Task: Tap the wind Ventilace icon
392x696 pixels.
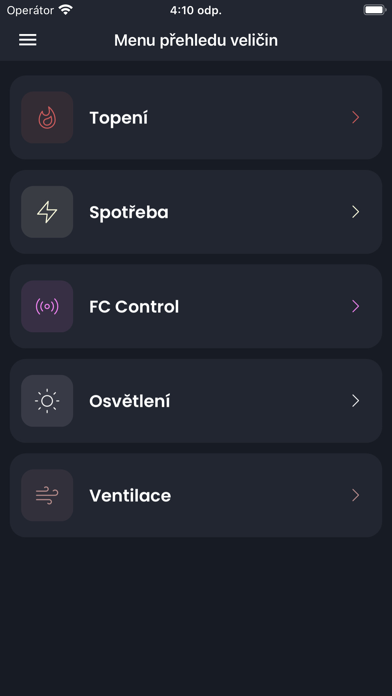Action: [47, 495]
